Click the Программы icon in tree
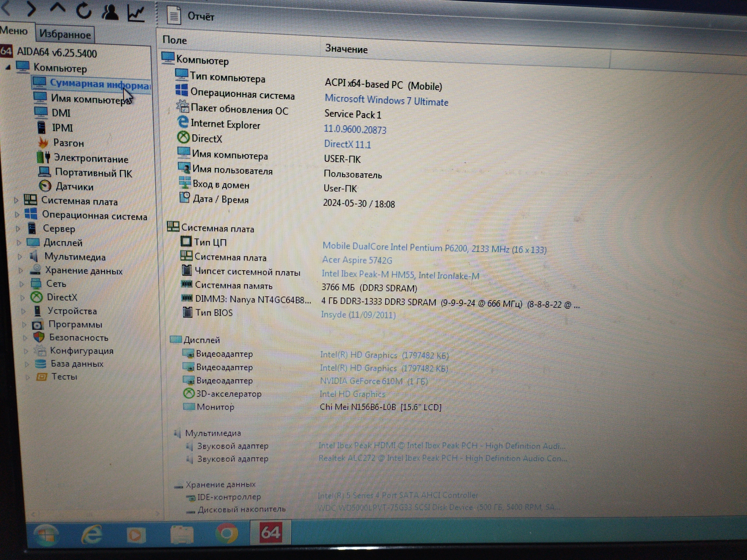Image resolution: width=747 pixels, height=560 pixels. pos(37,324)
